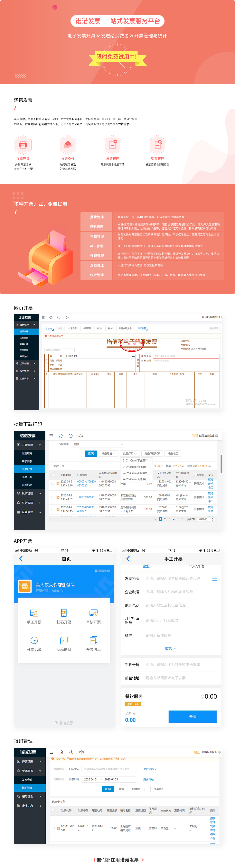Open the 作废状态 dropdown

[98, 444]
